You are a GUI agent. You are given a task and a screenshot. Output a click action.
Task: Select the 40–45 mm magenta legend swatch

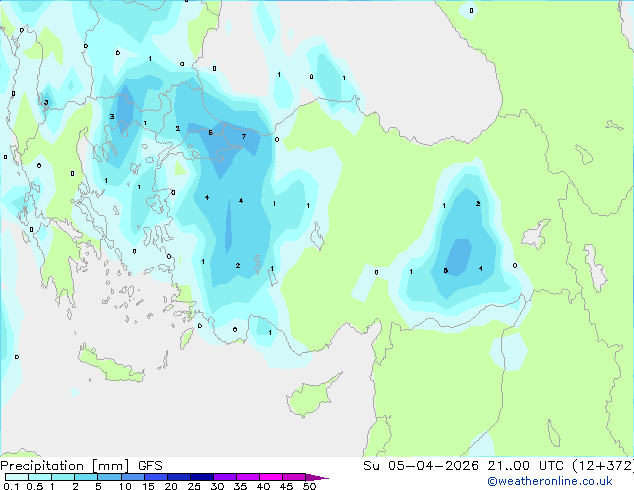[x=271, y=477]
